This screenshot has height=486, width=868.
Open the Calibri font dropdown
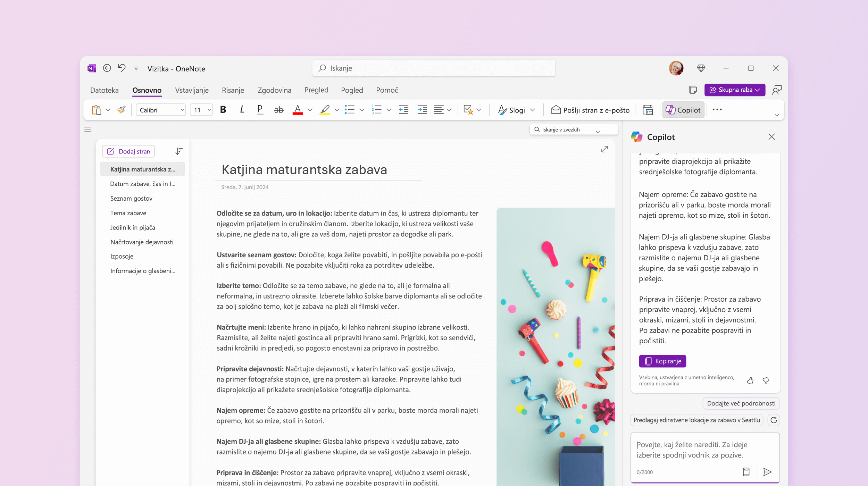click(161, 110)
